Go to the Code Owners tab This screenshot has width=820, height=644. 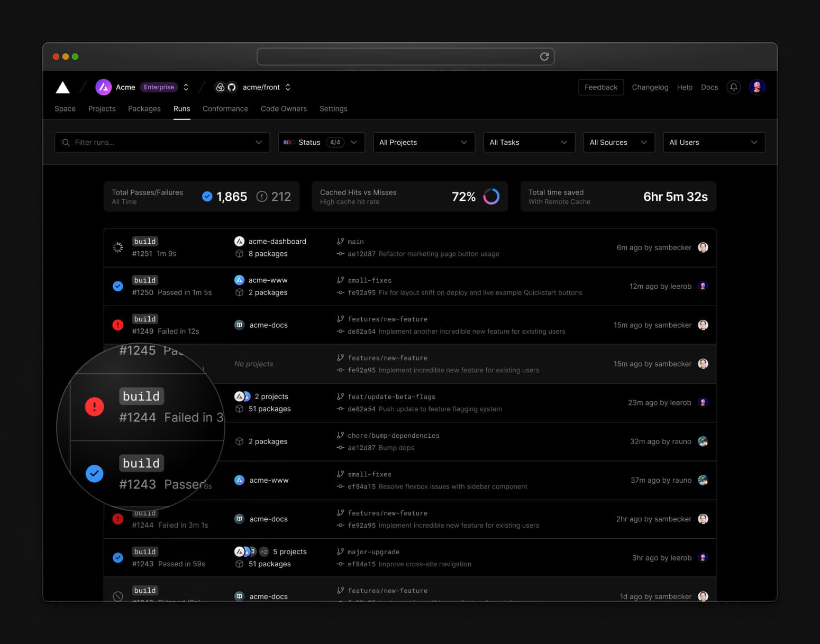pyautogui.click(x=284, y=109)
